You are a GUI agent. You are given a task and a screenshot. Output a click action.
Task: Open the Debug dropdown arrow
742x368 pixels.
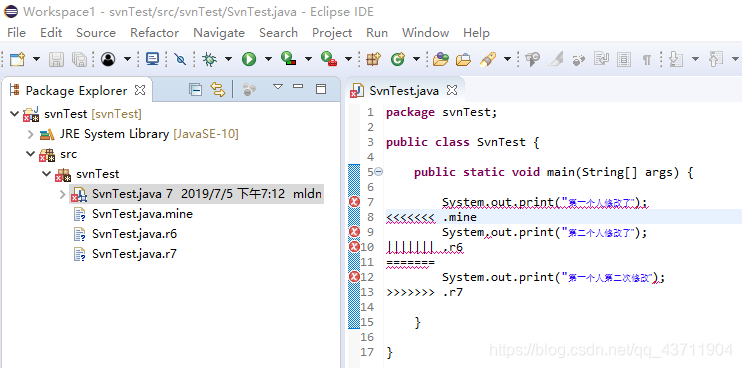point(228,60)
